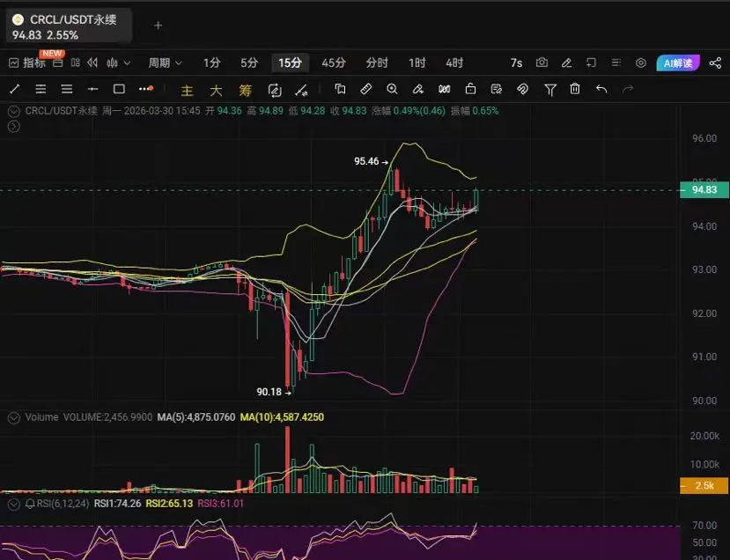The width and height of the screenshot is (730, 560).
Task: Click the line style settings icon
Action: pos(302,90)
